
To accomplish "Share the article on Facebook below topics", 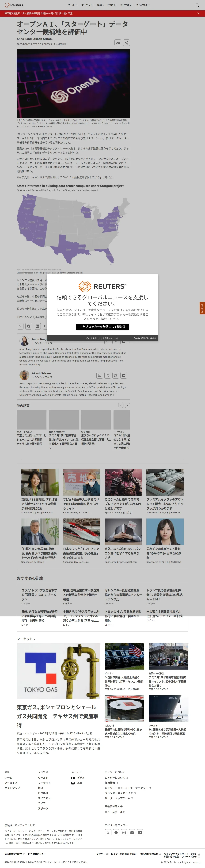I will click(x=29, y=326).
